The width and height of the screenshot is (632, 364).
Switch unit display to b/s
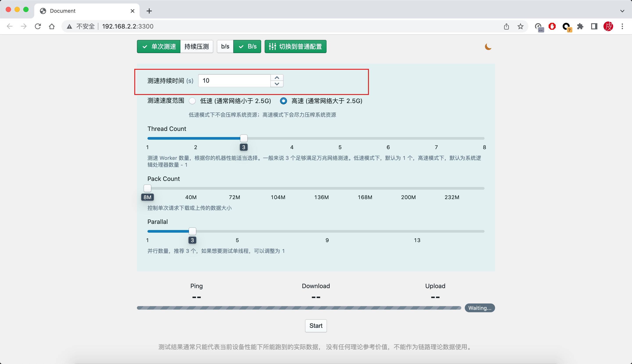(225, 46)
